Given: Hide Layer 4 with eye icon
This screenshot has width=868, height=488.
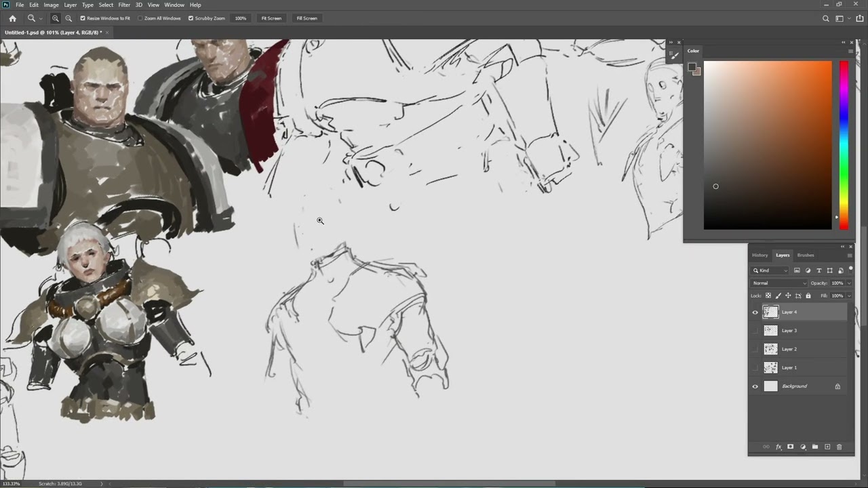Looking at the screenshot, I should click(x=755, y=312).
